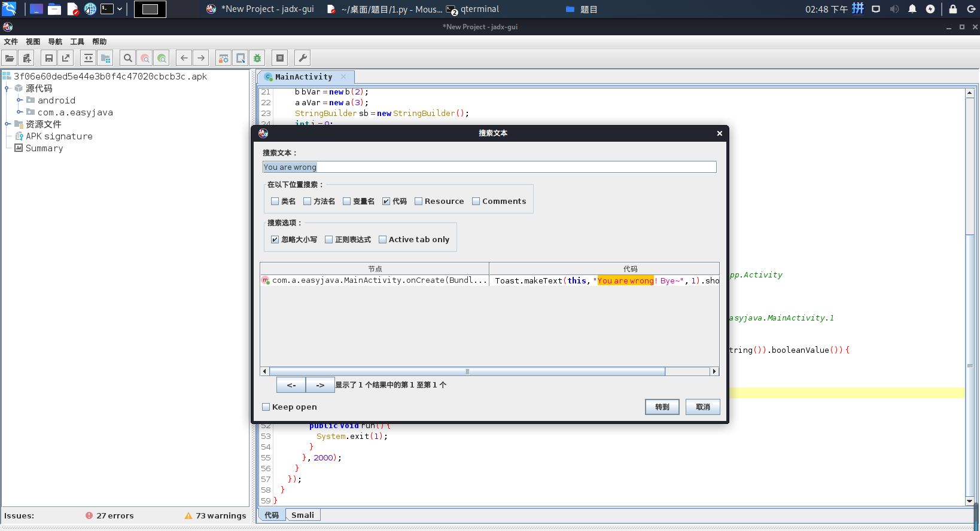This screenshot has width=980, height=531.
Task: Select APK signature in the tree
Action: coord(59,136)
